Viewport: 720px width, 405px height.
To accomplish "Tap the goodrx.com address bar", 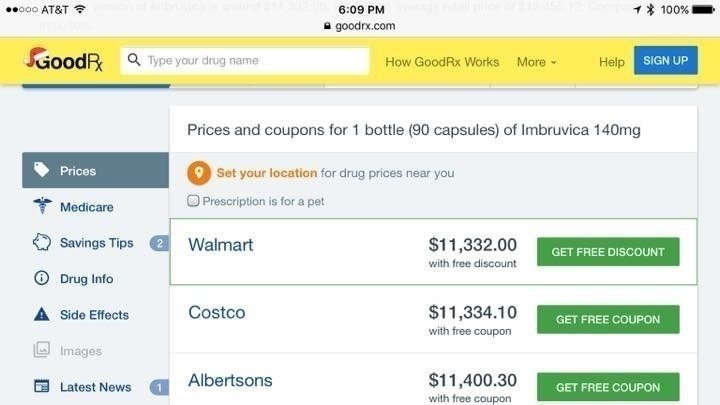I will tap(360, 25).
